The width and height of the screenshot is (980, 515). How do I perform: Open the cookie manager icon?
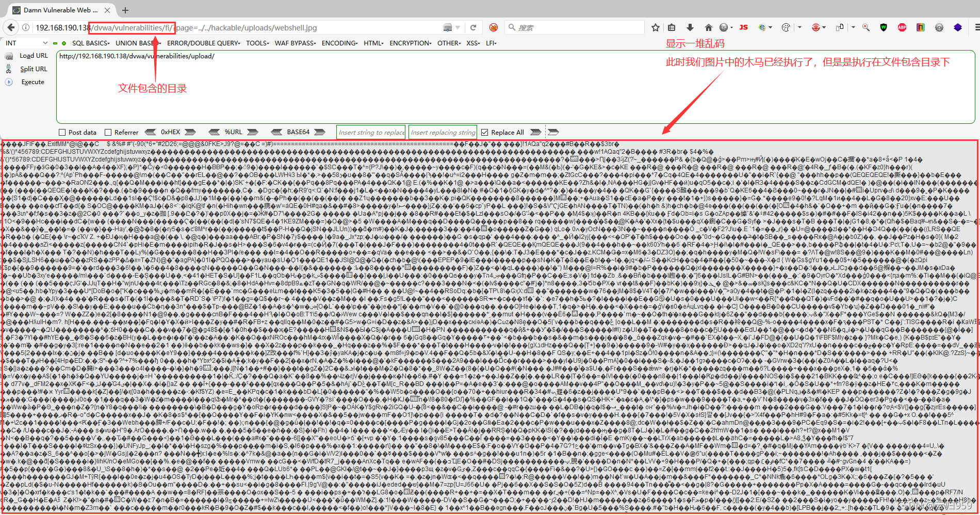[786, 27]
